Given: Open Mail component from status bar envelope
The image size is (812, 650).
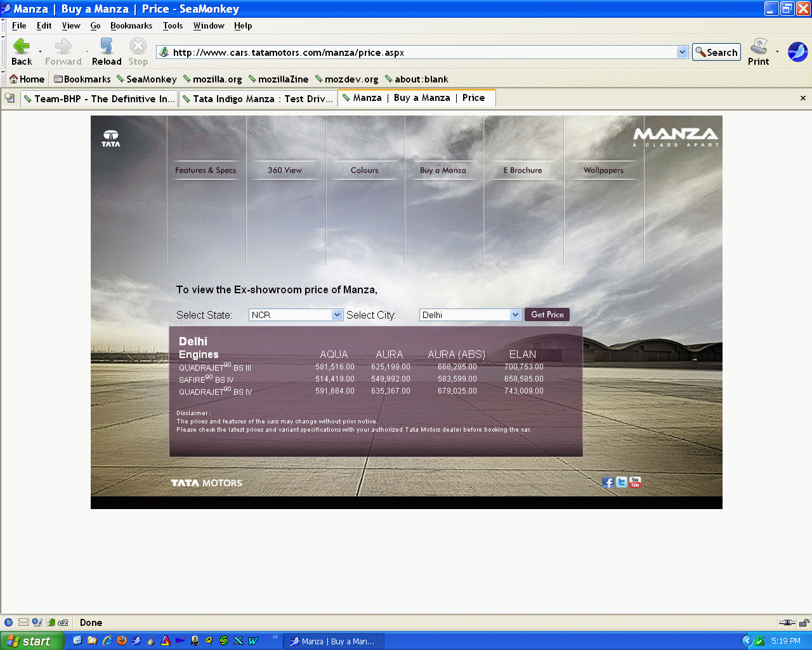Looking at the screenshot, I should 23,623.
